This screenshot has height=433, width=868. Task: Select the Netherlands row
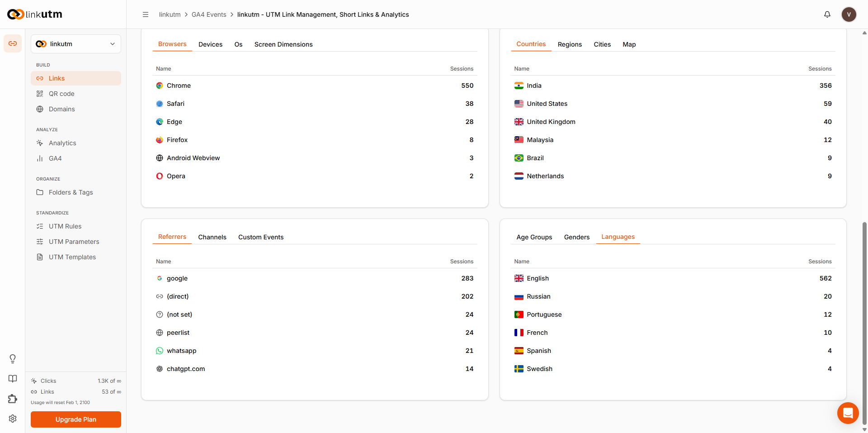click(673, 176)
